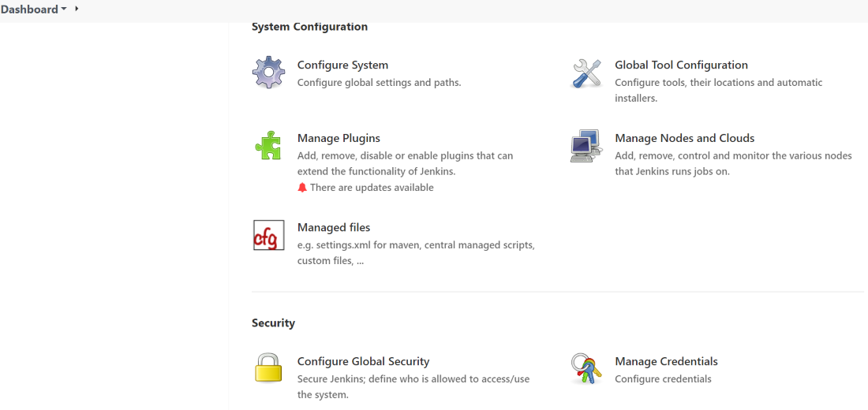Viewport: 868px width, 410px height.
Task: Click 'There are updates available' notice
Action: click(x=372, y=188)
